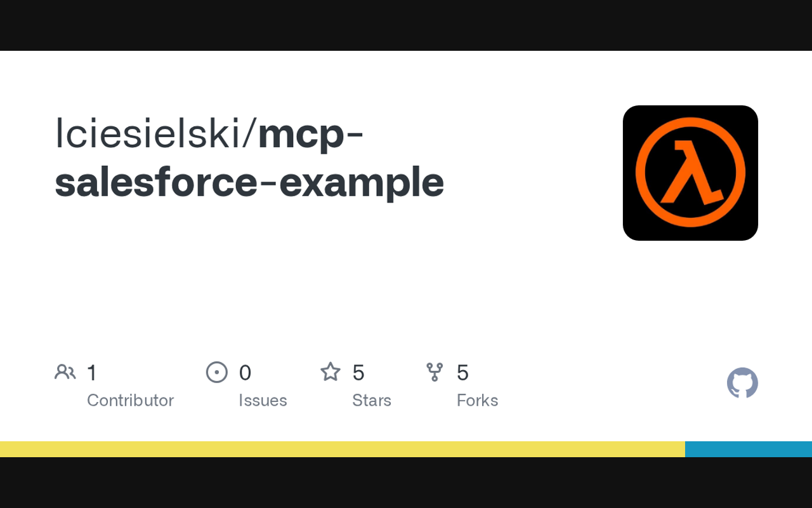The height and width of the screenshot is (508, 812).
Task: Click the forks count number 5
Action: (x=462, y=373)
